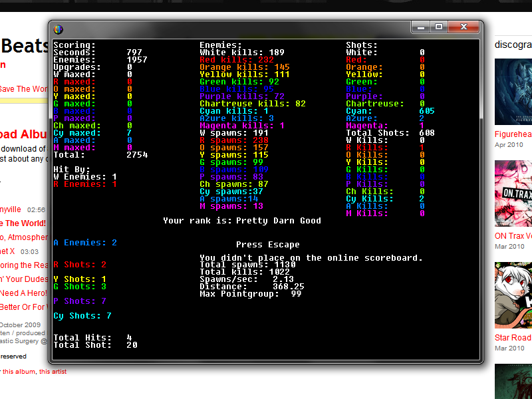The height and width of the screenshot is (399, 532).
Task: Minimize the game results window
Action: coord(420,27)
